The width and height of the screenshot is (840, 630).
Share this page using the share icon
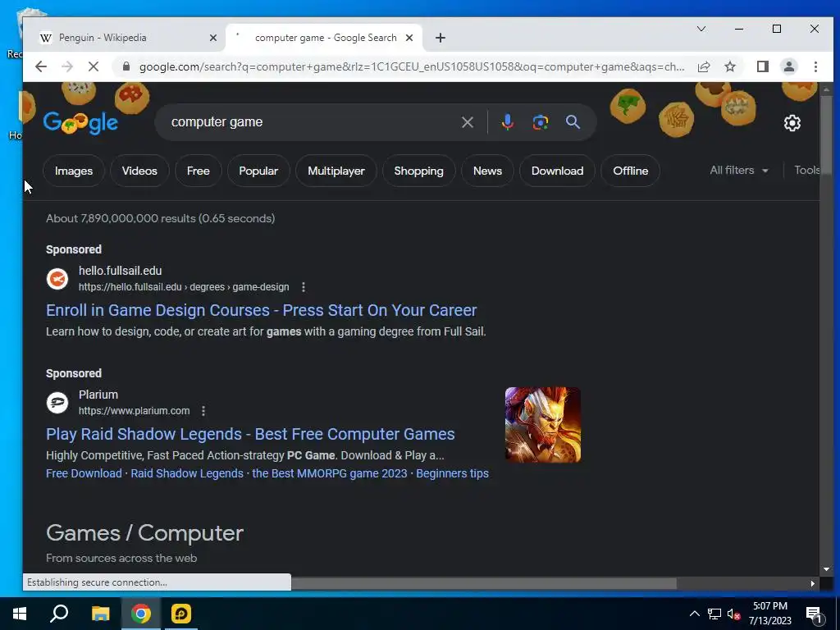click(703, 66)
